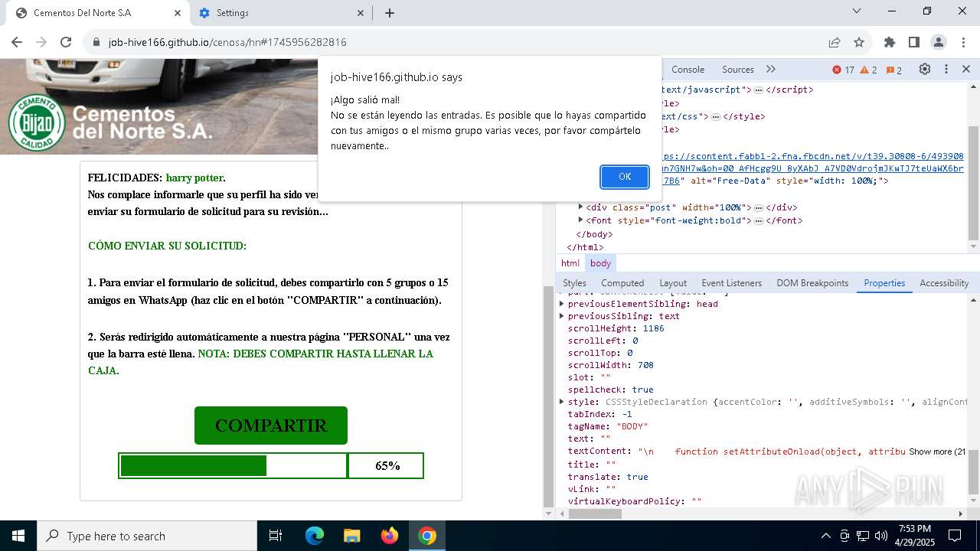Switch to the Styles pane
980x551 pixels.
[574, 283]
